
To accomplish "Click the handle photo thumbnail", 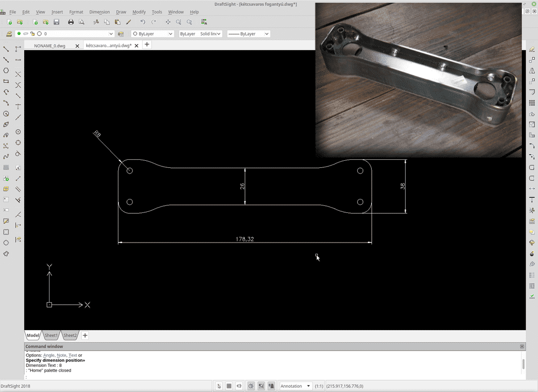I will (419, 80).
